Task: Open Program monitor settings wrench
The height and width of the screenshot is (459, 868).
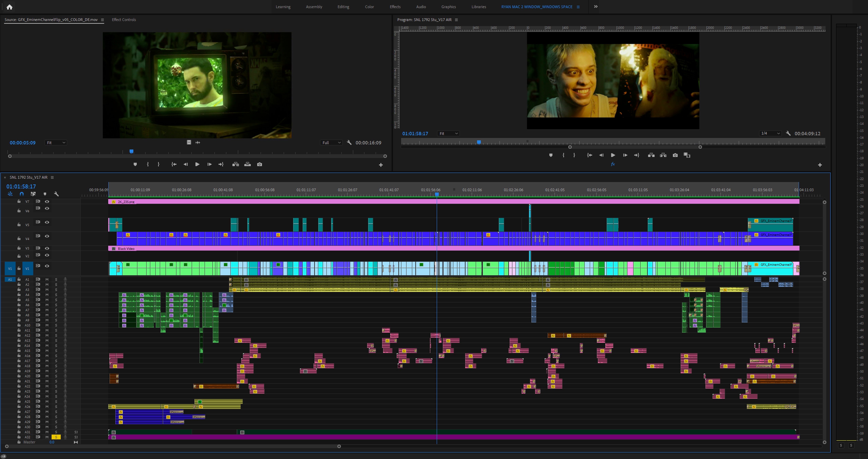Action: [x=788, y=134]
